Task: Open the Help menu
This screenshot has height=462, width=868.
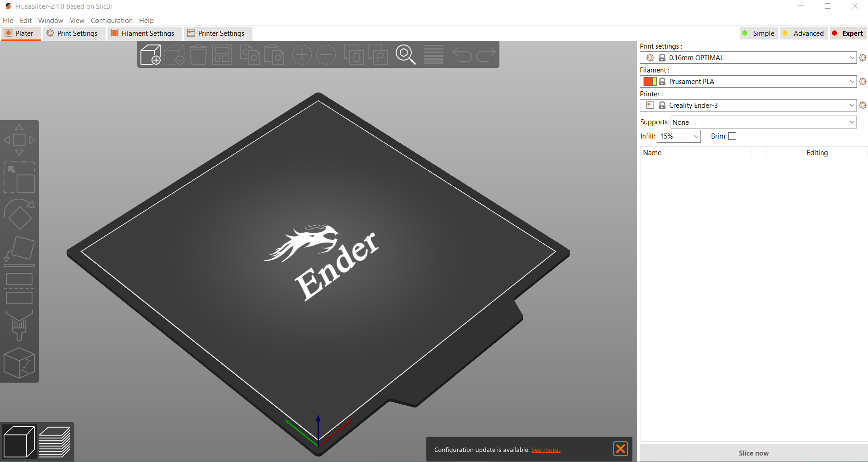Action: pyautogui.click(x=146, y=21)
